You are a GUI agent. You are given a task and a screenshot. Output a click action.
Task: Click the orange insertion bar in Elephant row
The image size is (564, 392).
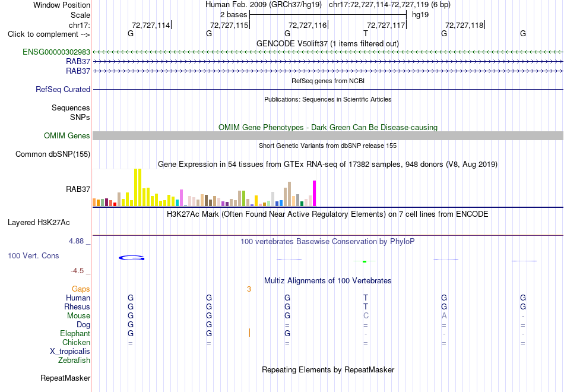[249, 333]
